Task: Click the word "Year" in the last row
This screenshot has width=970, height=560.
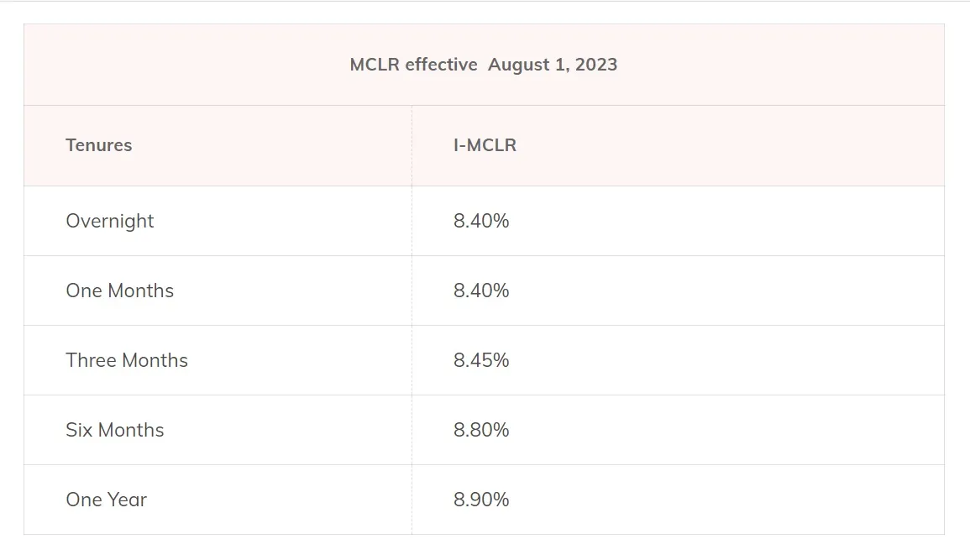Action: coord(127,500)
